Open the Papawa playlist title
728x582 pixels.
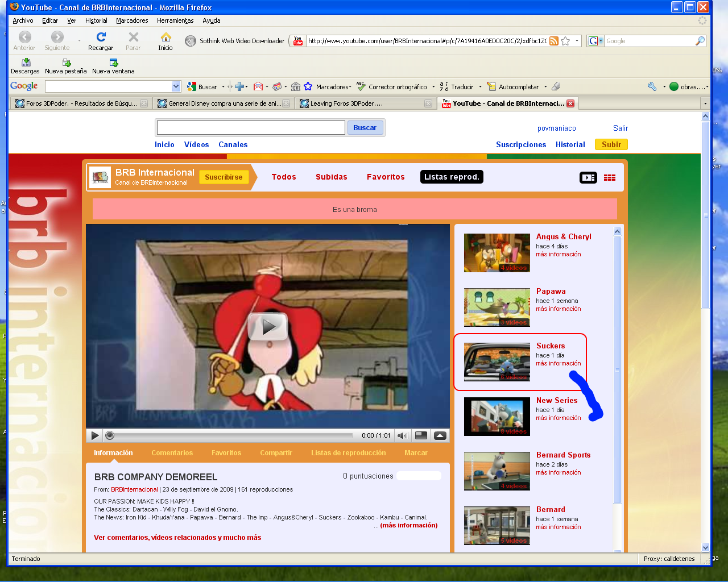551,292
